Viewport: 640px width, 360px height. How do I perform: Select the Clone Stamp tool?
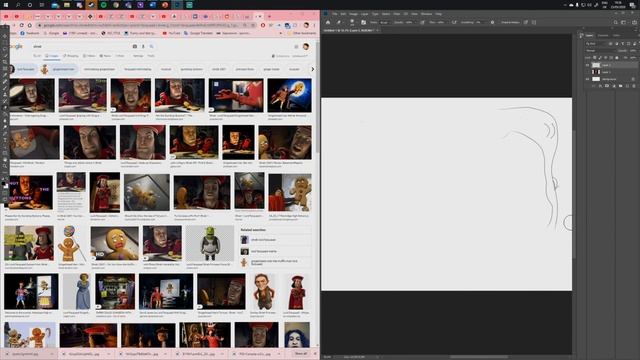click(5, 95)
